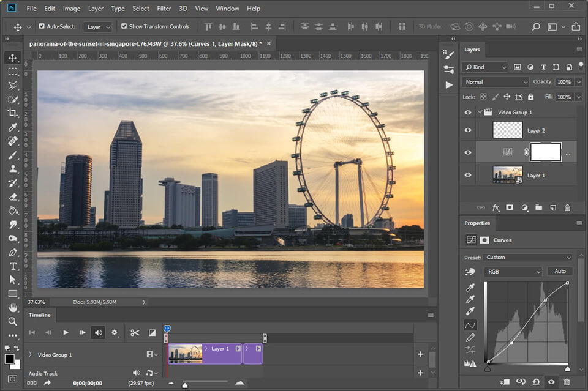
Task: Click the foreground color swatch
Action: click(9, 359)
